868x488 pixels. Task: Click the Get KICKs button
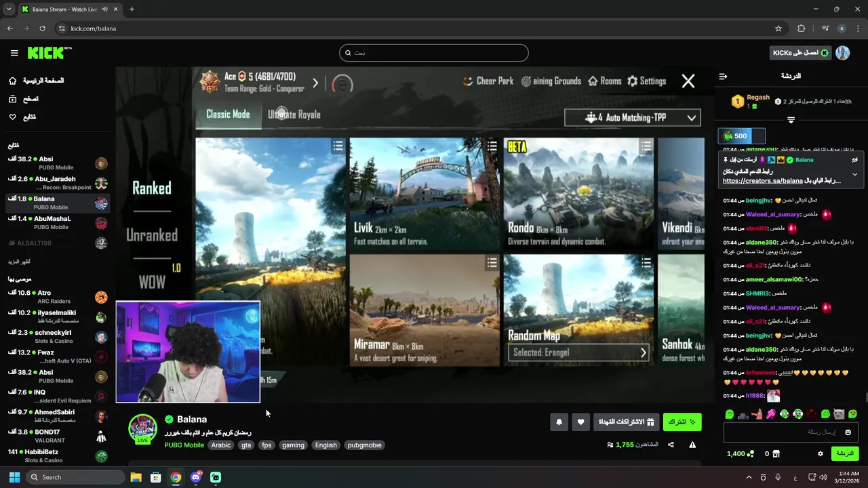[801, 53]
